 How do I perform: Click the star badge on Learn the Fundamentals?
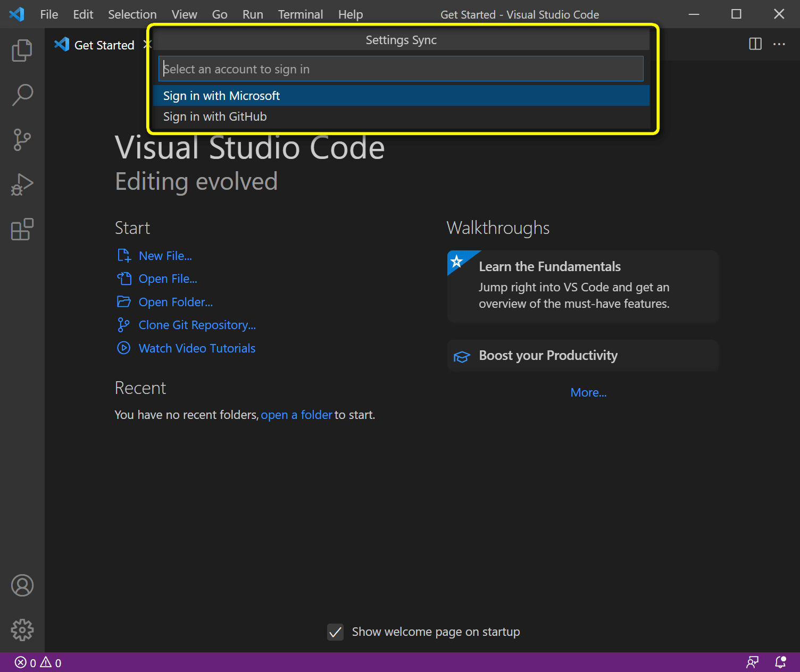coord(456,261)
